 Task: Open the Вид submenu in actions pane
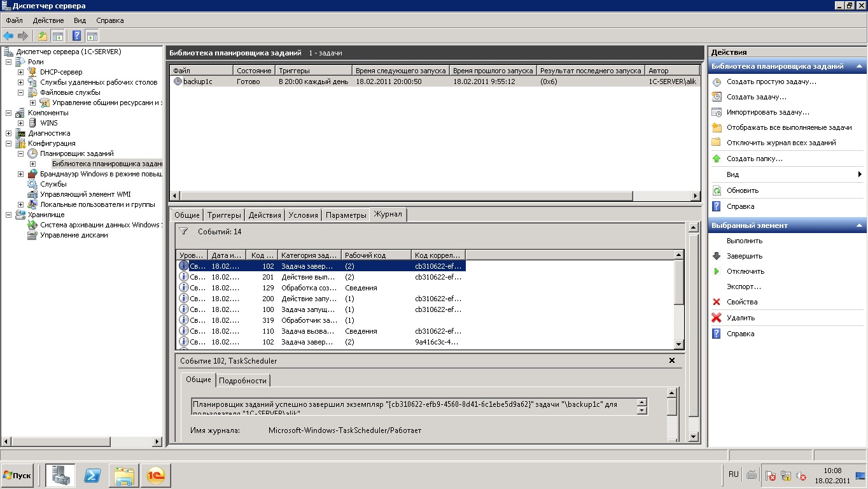click(732, 174)
